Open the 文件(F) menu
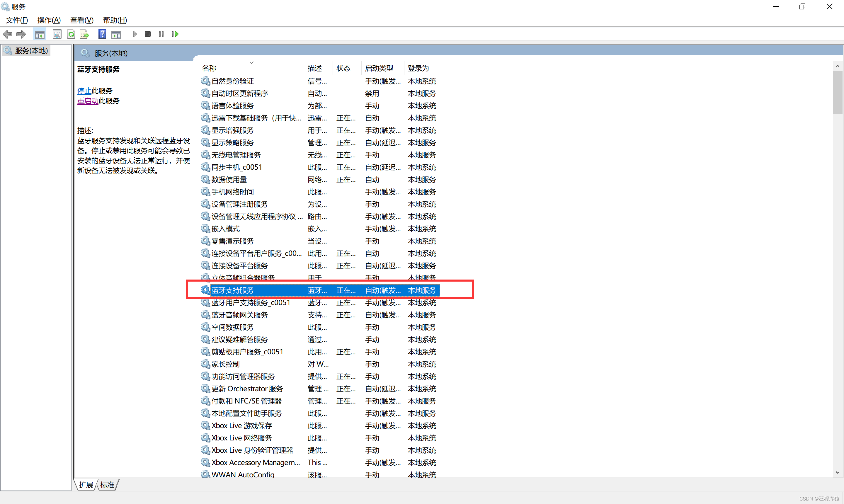This screenshot has width=844, height=504. (17, 20)
